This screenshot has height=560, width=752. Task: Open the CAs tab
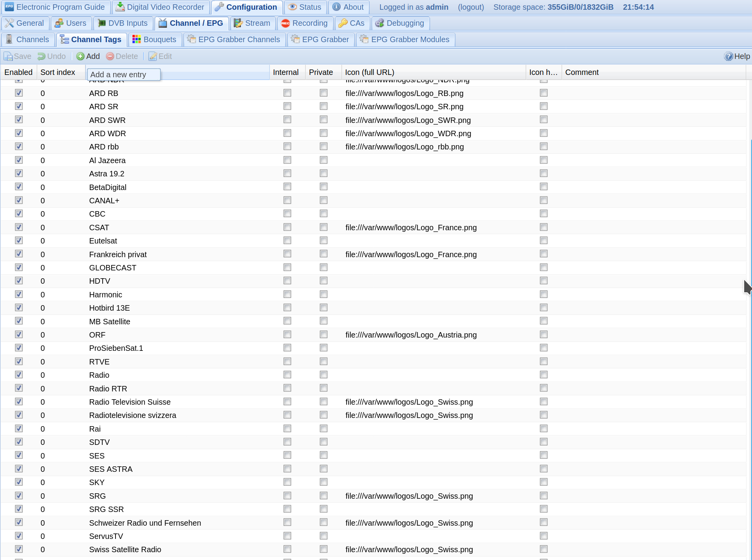point(352,23)
